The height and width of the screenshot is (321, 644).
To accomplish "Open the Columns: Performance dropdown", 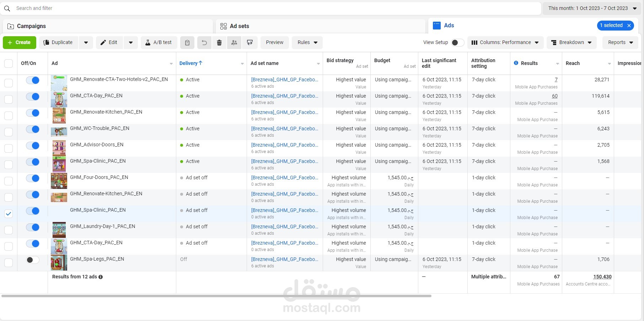I will click(505, 43).
